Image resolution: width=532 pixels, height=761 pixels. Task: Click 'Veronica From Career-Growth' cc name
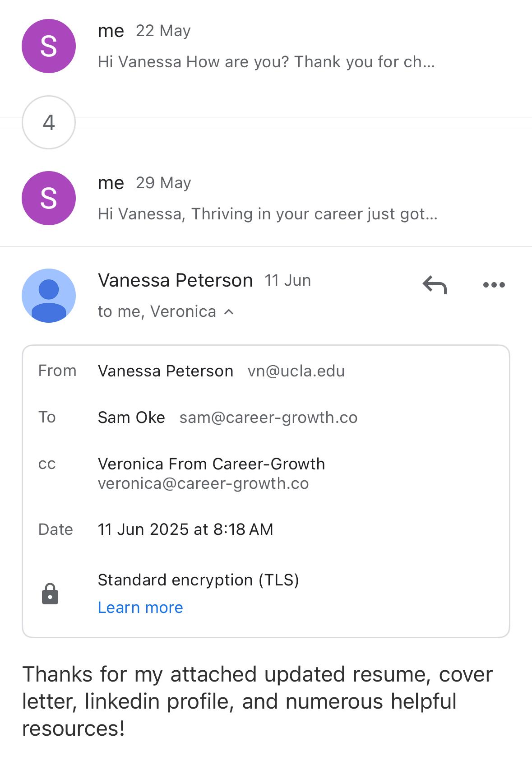211,464
